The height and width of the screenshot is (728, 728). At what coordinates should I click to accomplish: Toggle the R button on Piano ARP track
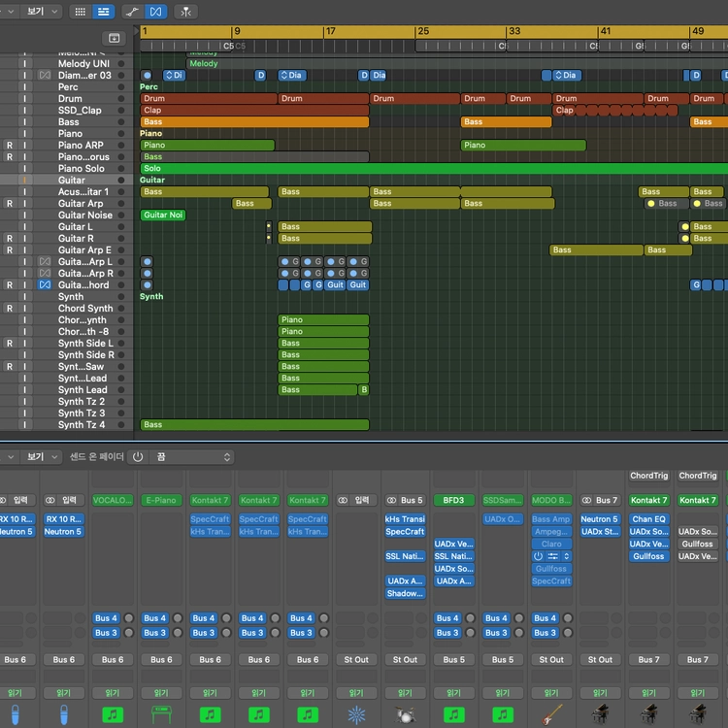tap(10, 146)
